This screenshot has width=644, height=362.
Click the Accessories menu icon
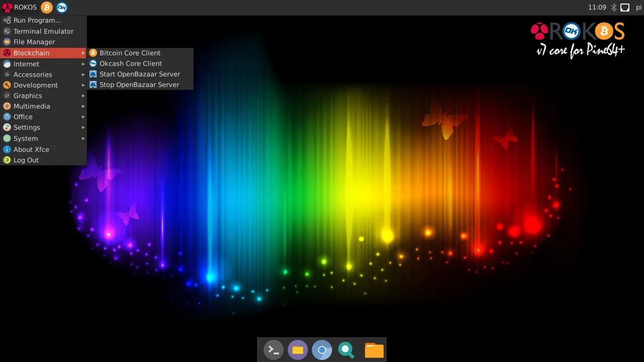[x=7, y=74]
